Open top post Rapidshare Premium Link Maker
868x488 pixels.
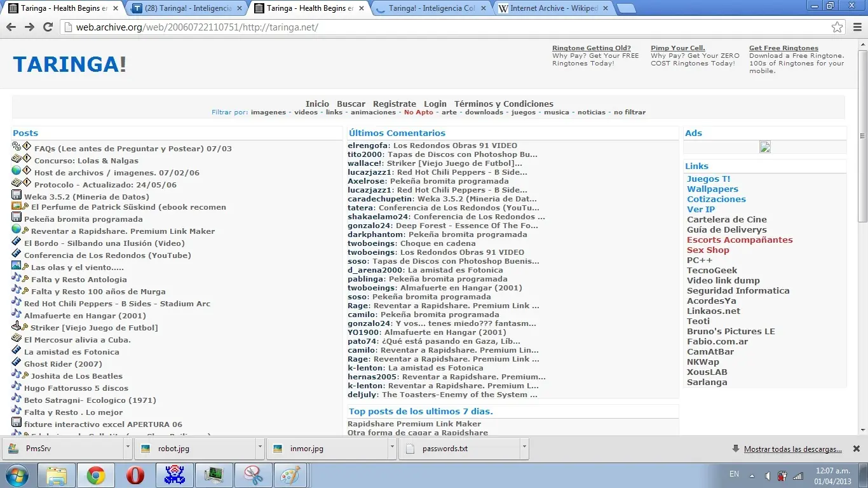[x=414, y=424]
